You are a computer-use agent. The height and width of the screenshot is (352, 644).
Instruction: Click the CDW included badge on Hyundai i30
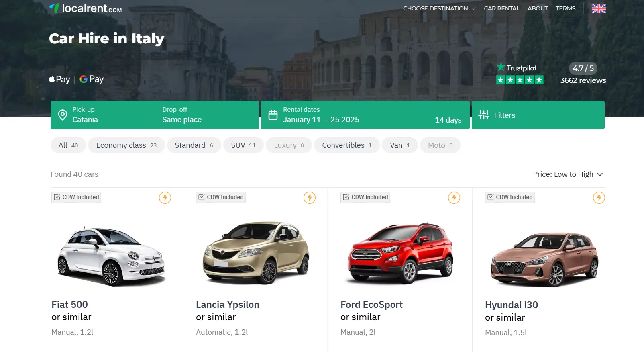tap(510, 197)
